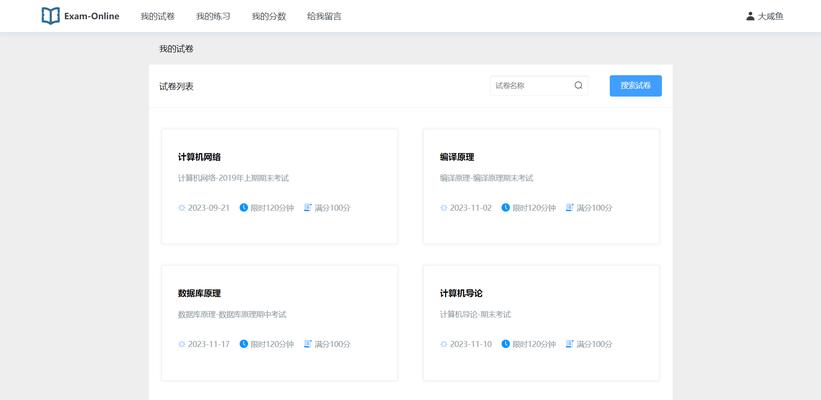The width and height of the screenshot is (821, 400).
Task: Open the 编译原理 exam card title
Action: (x=457, y=157)
